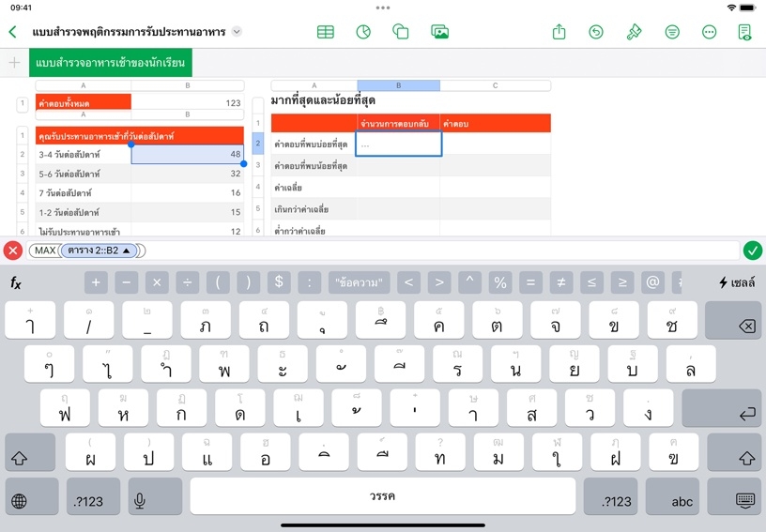Select the cell containing value 32
This screenshot has height=532, width=766.
187,174
